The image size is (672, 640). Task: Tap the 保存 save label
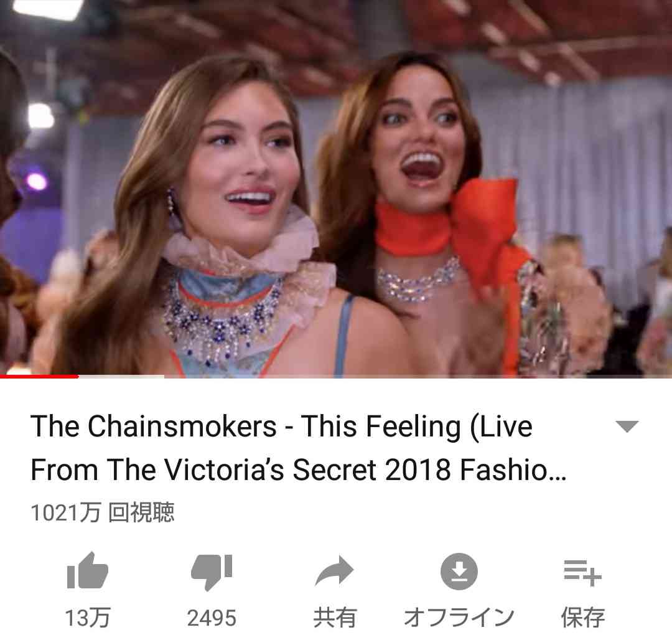click(x=583, y=618)
